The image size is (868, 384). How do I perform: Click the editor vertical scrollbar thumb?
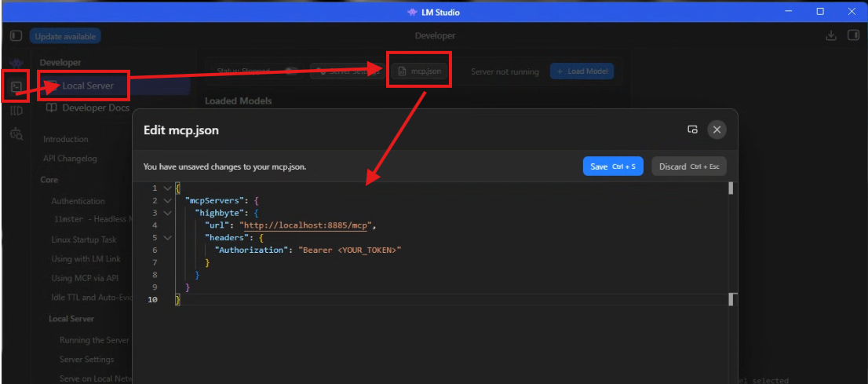[x=731, y=188]
